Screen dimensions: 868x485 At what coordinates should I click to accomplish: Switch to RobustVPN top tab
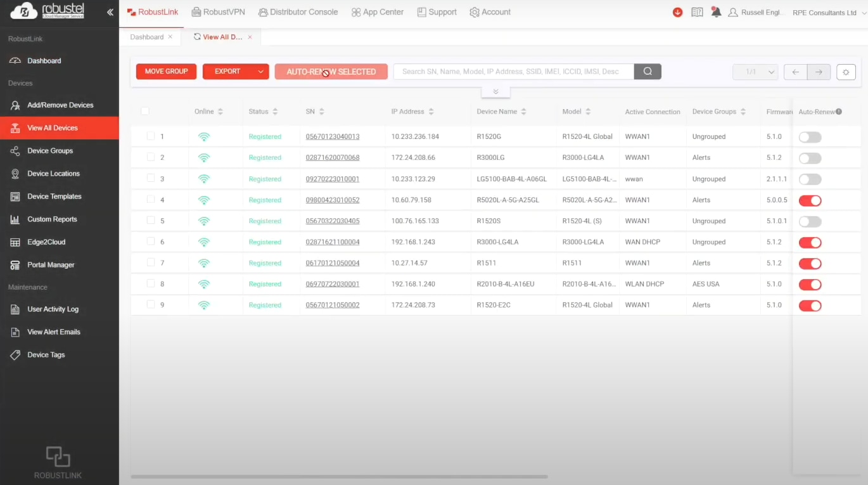[x=218, y=12]
